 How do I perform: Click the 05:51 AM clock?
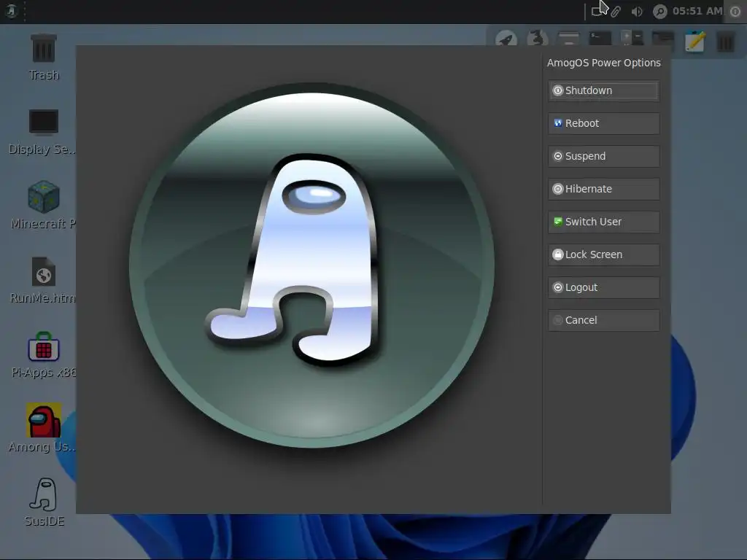point(697,11)
